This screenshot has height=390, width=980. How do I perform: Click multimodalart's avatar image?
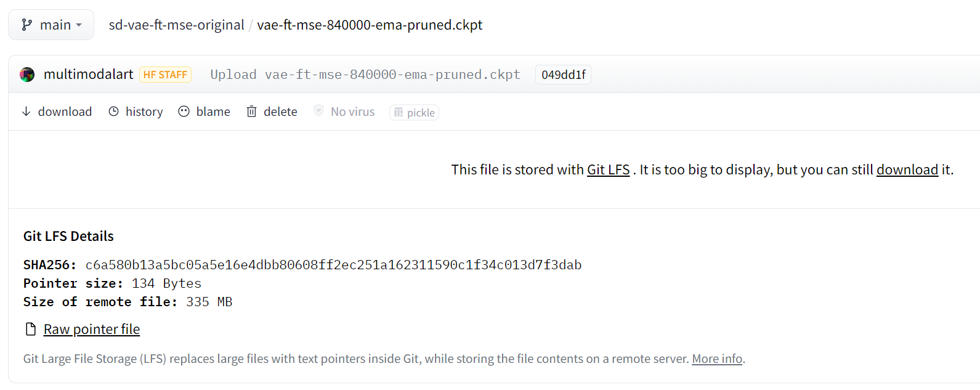click(x=27, y=75)
